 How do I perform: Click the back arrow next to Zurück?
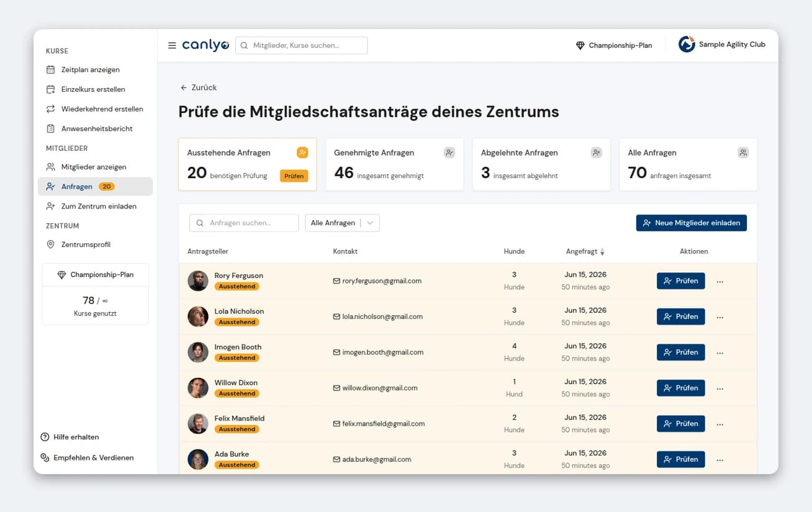pyautogui.click(x=184, y=88)
